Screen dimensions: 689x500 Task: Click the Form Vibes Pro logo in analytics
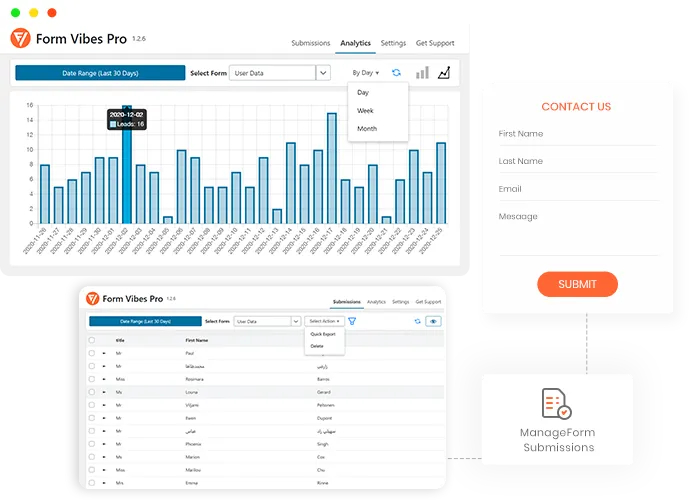tap(20, 39)
